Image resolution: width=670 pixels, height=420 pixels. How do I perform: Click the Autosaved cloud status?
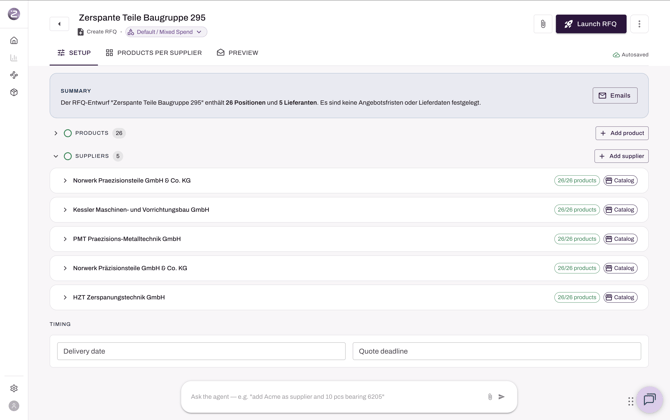[631, 55]
